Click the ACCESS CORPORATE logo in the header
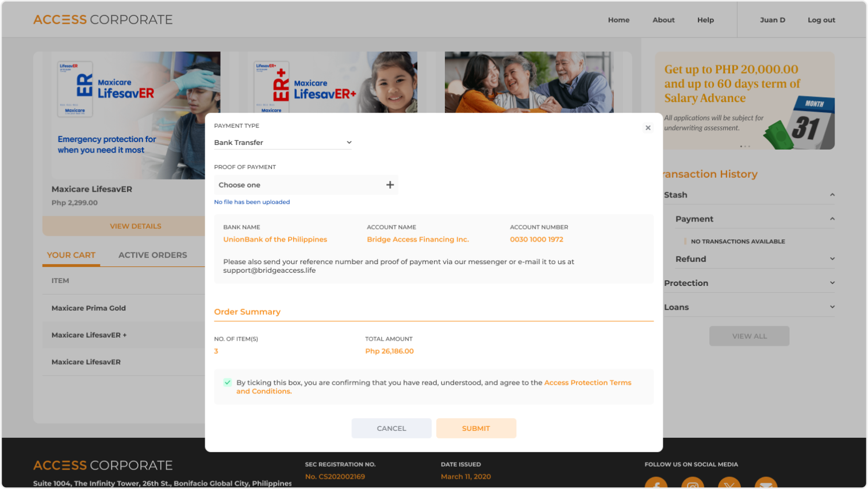The image size is (868, 489). (103, 20)
